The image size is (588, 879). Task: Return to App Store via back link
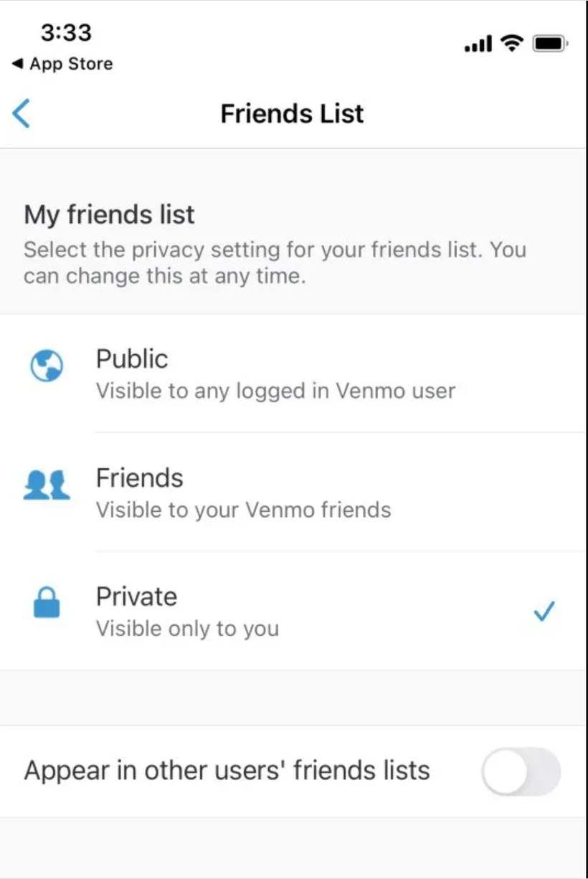[63, 64]
